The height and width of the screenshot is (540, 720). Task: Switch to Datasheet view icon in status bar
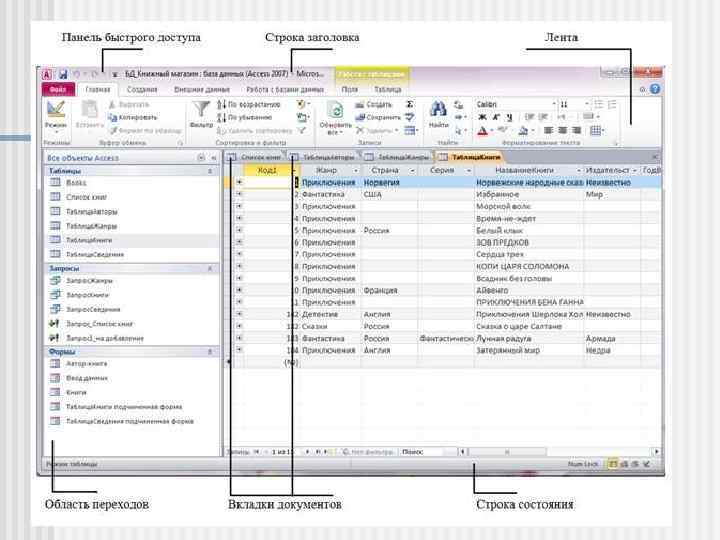613,464
